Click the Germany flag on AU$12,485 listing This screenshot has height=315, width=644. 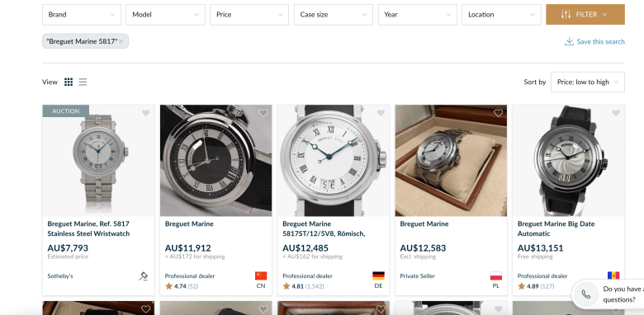378,275
